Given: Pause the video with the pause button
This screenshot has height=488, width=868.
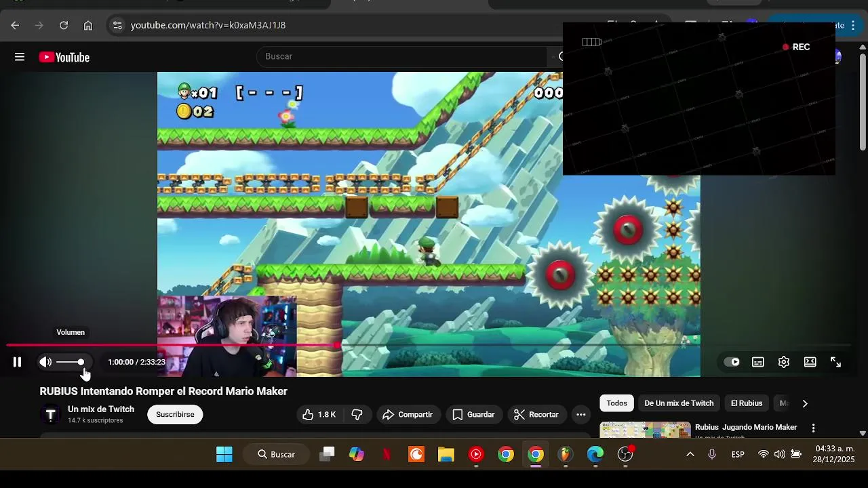Looking at the screenshot, I should pos(17,362).
